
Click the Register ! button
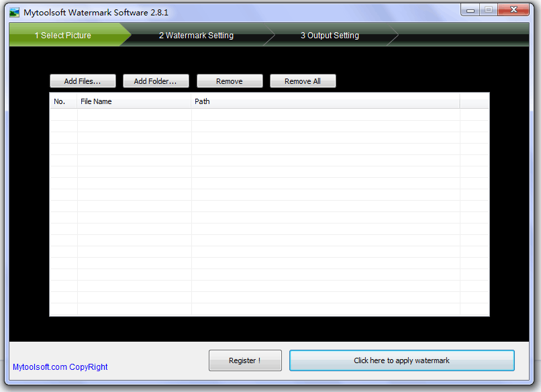pyautogui.click(x=245, y=360)
